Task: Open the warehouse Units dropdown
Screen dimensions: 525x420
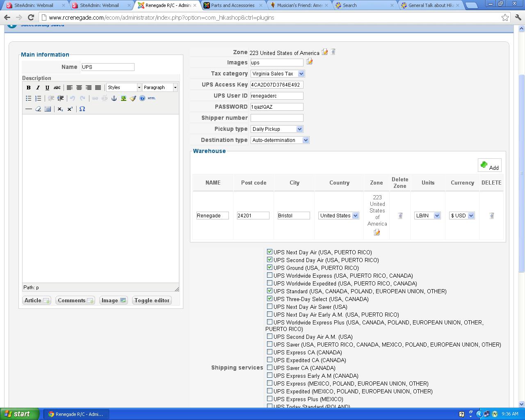Action: tap(427, 216)
